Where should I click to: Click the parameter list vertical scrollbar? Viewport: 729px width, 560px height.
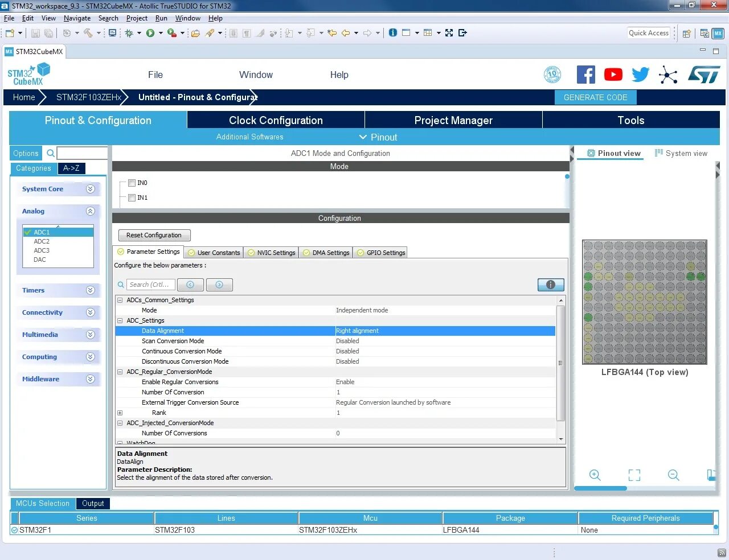tap(560, 363)
